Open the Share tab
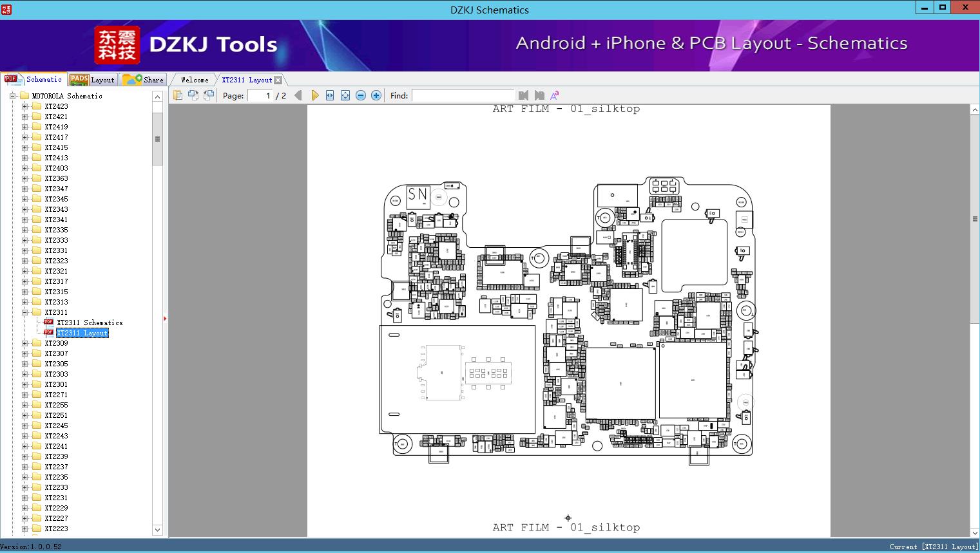Image resolution: width=980 pixels, height=553 pixels. [x=143, y=80]
